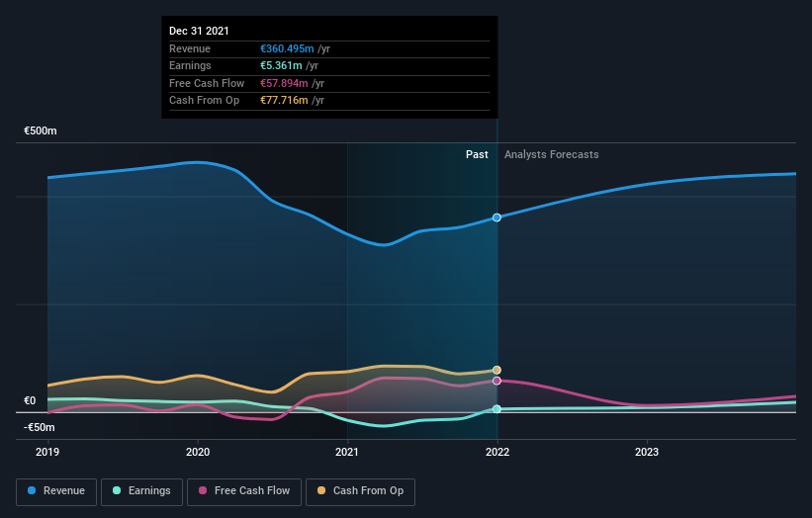Image resolution: width=812 pixels, height=518 pixels.
Task: Toggle the Cash From Op legend series
Action: point(360,491)
